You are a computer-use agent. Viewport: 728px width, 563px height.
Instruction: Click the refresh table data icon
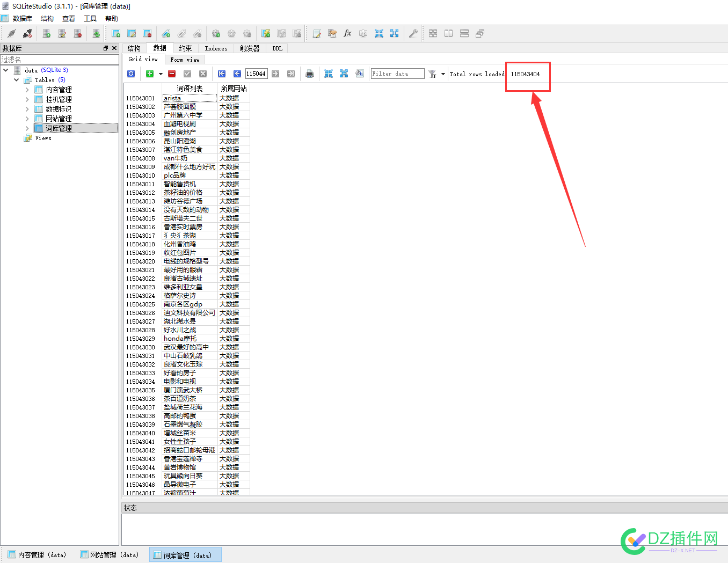coord(131,74)
